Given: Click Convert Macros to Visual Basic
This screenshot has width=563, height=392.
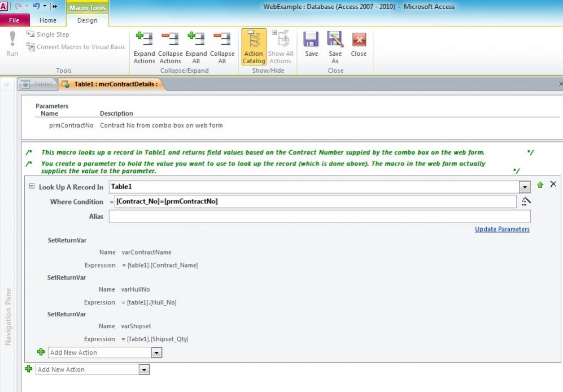Looking at the screenshot, I should tap(76, 47).
